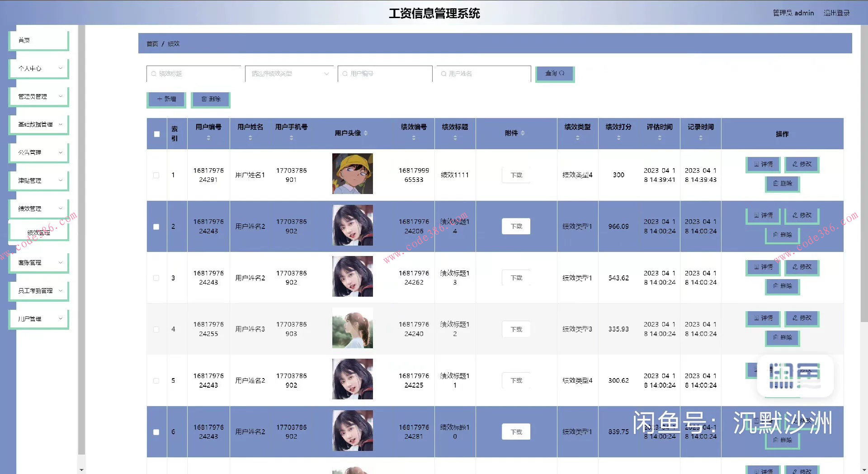Click the 修改 edit icon for row 2
This screenshot has width=868, height=474.
802,216
